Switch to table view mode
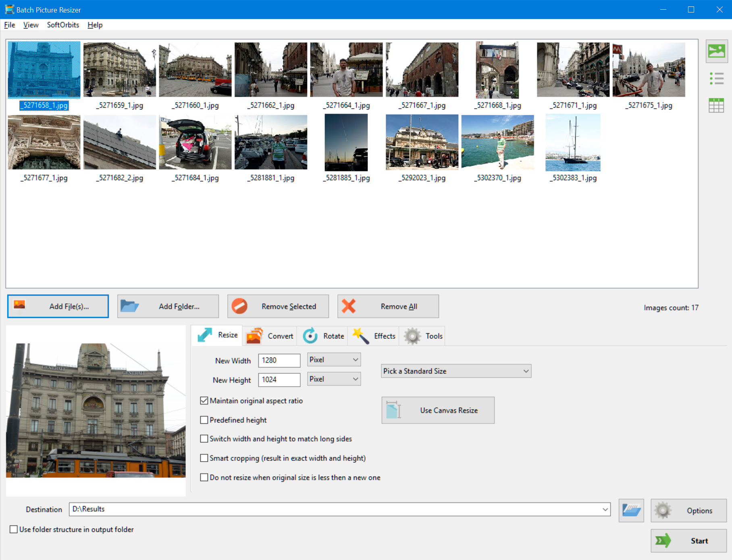The width and height of the screenshot is (732, 560). pyautogui.click(x=716, y=105)
